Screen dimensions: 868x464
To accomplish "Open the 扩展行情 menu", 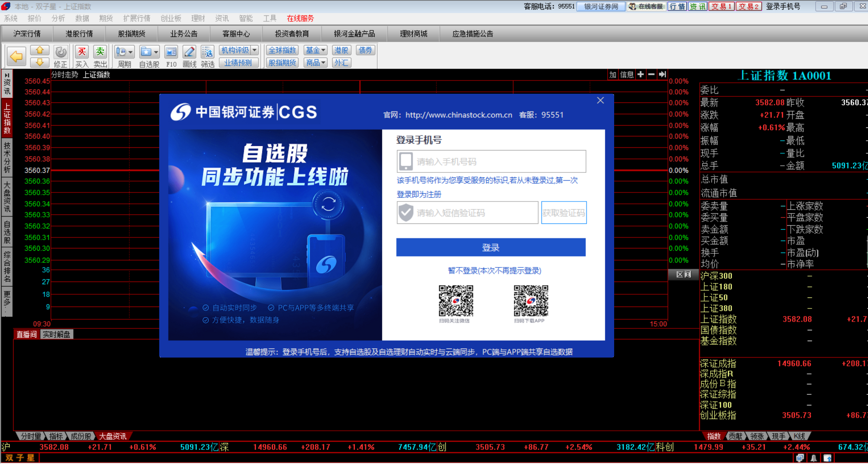I will pos(136,18).
